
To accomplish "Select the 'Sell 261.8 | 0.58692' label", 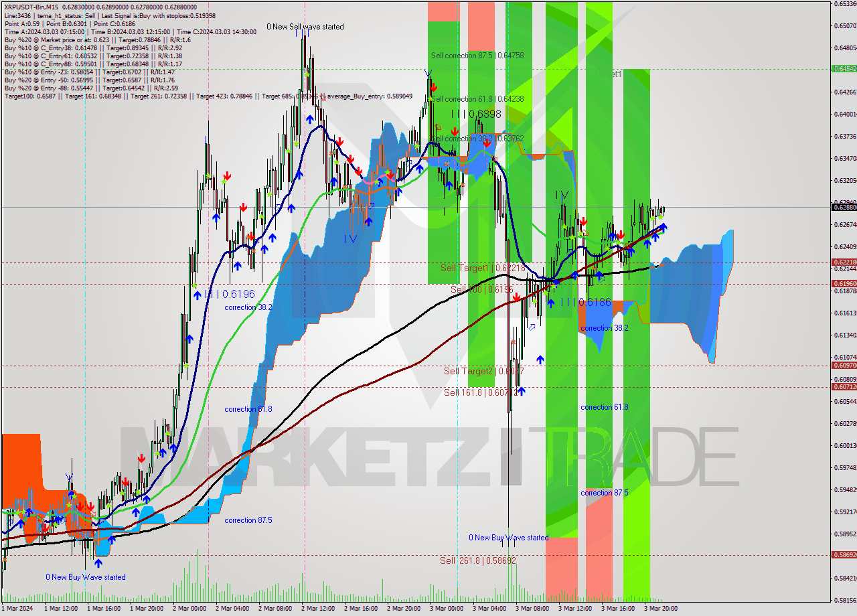I will 478,560.
